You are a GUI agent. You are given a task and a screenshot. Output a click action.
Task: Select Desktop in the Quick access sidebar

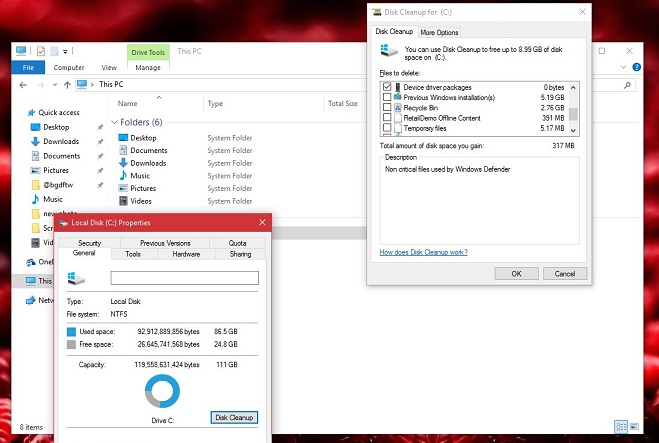point(56,127)
